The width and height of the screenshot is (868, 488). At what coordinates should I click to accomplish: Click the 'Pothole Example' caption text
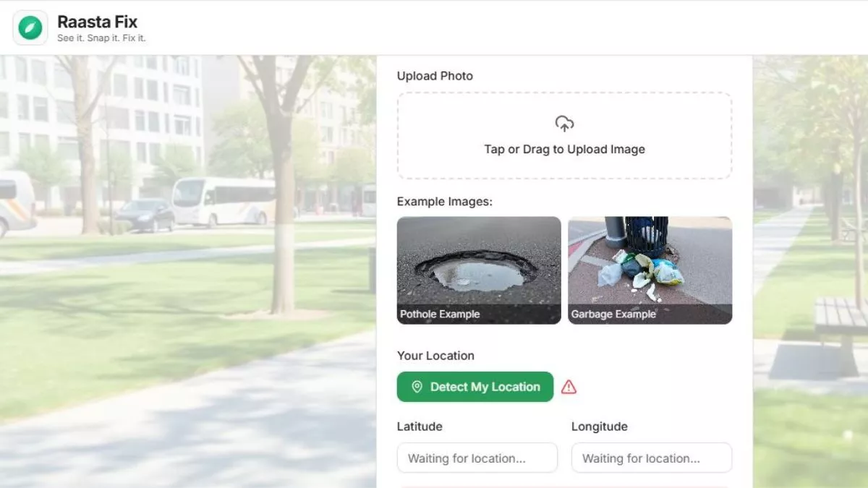440,314
